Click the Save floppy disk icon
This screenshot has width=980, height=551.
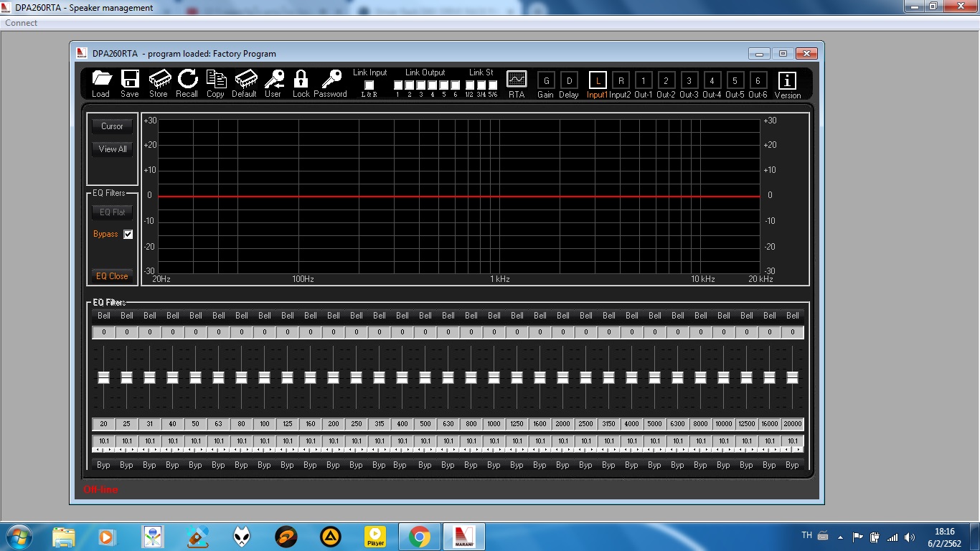[x=130, y=83]
